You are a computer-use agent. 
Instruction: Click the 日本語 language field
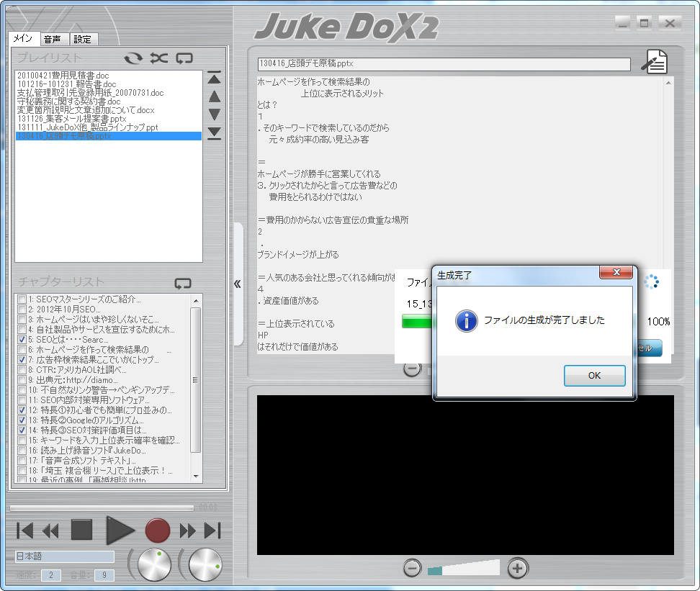(65, 556)
